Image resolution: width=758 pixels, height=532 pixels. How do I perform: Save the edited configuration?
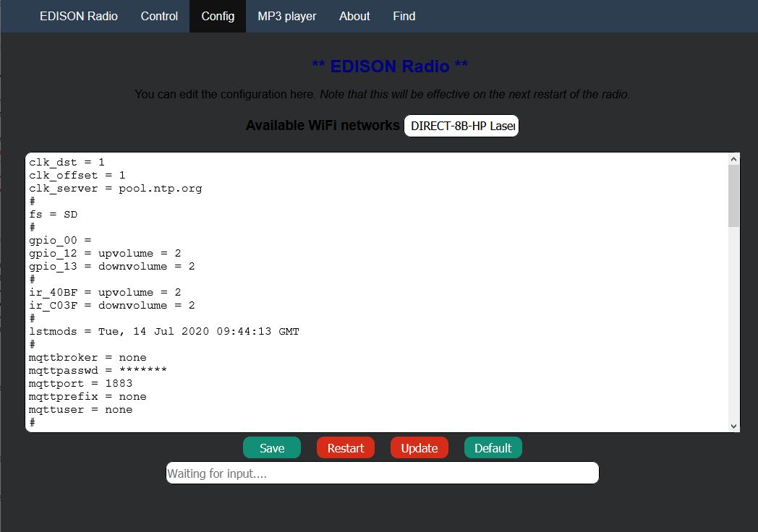(x=271, y=447)
